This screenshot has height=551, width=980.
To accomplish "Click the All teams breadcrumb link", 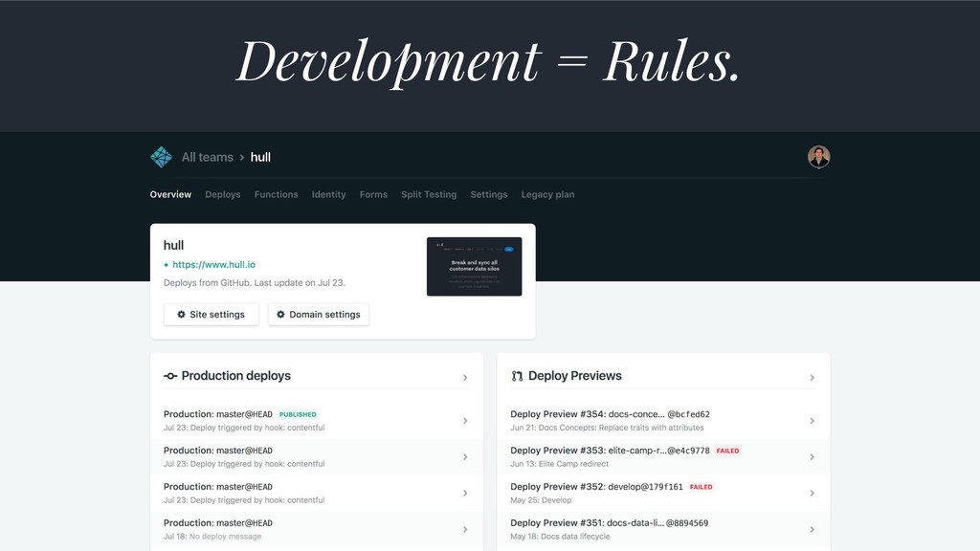I will pos(208,157).
